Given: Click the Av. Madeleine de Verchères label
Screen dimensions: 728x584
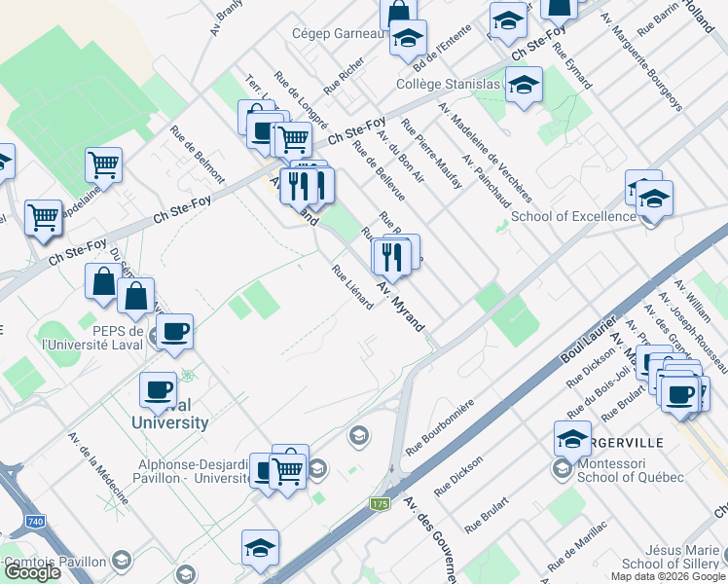Looking at the screenshot, I should pyautogui.click(x=486, y=153).
